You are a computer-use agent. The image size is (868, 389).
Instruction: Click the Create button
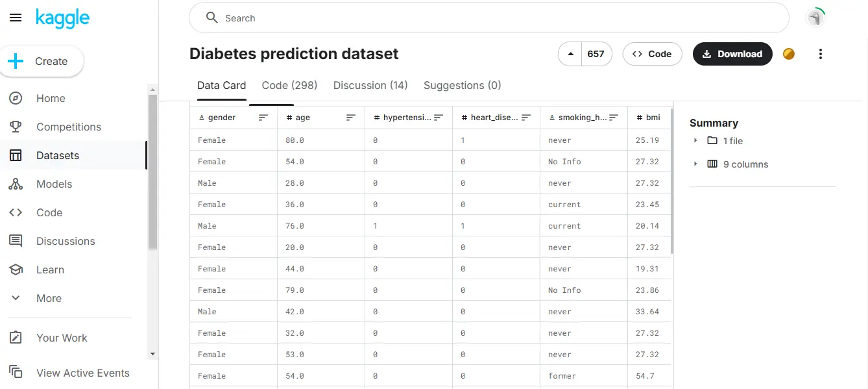point(42,61)
